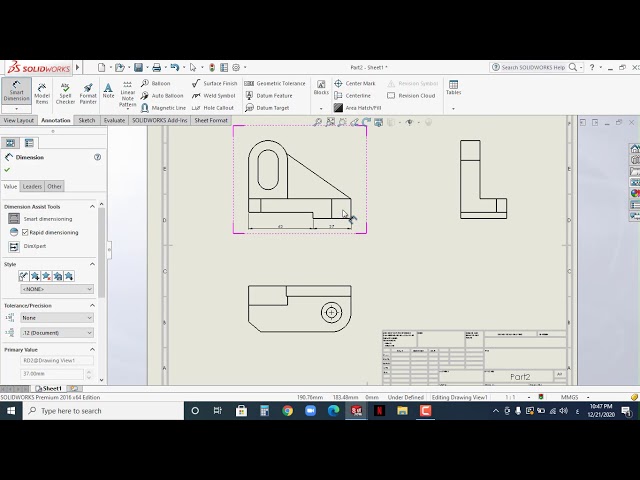Add a Balloon annotation
Viewport: 640px width, 480px height.
(x=156, y=83)
